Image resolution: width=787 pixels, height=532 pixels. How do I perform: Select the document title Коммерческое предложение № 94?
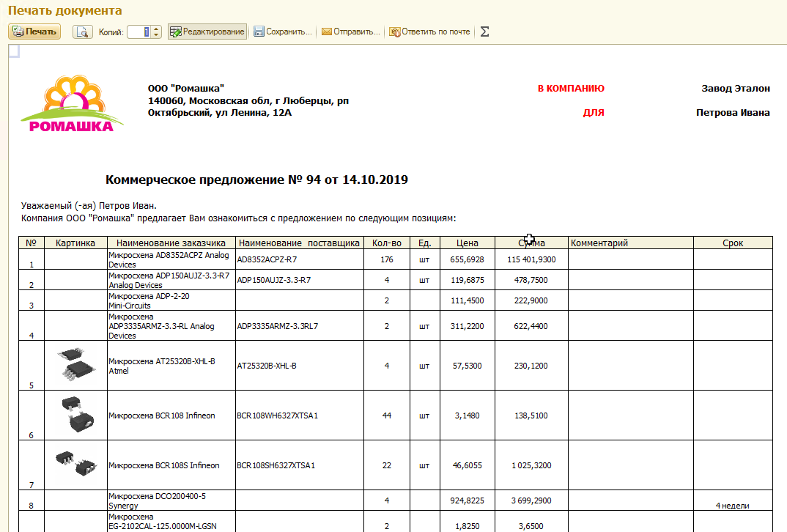coord(256,180)
